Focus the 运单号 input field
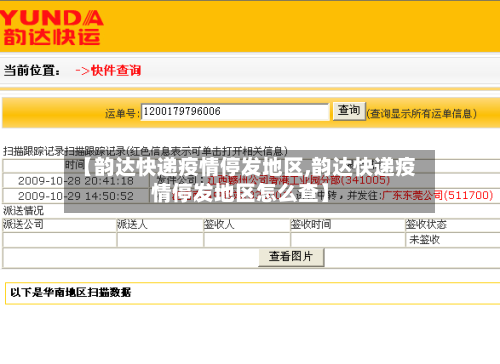This screenshot has height=364, width=500. 235,111
